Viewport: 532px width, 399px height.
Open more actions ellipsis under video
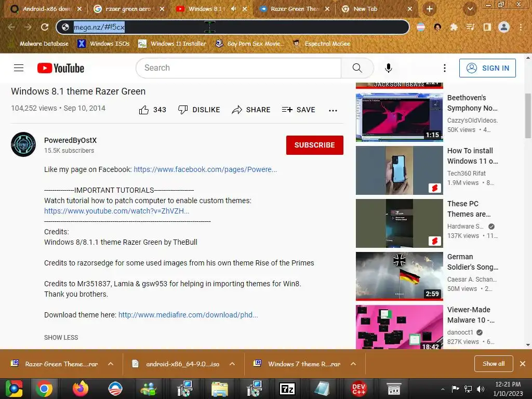[x=333, y=110]
